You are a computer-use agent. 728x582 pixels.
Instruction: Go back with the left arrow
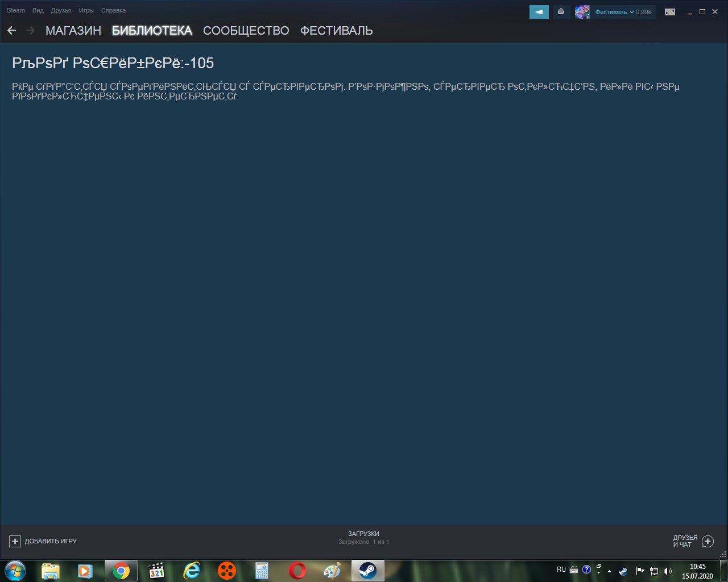[11, 31]
